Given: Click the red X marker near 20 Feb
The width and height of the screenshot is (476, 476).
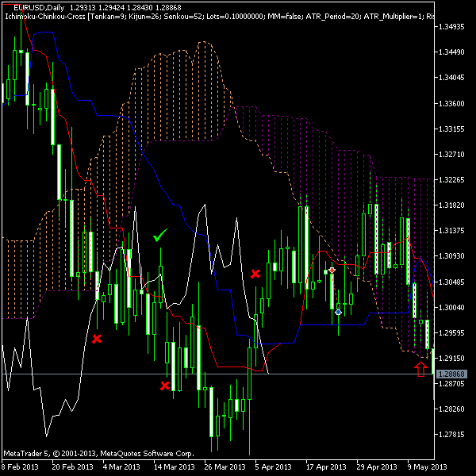Looking at the screenshot, I should point(97,339).
